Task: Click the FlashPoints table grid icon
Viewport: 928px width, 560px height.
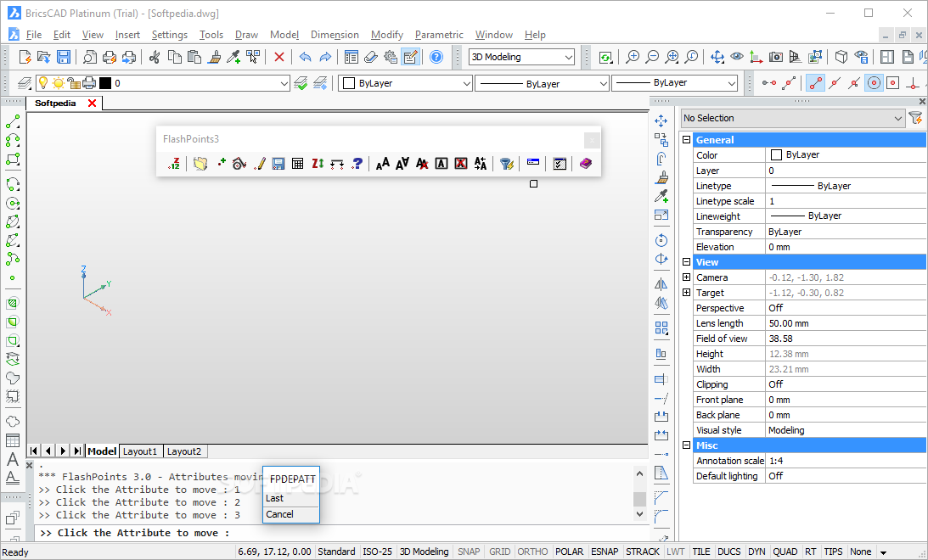Action: pyautogui.click(x=298, y=164)
